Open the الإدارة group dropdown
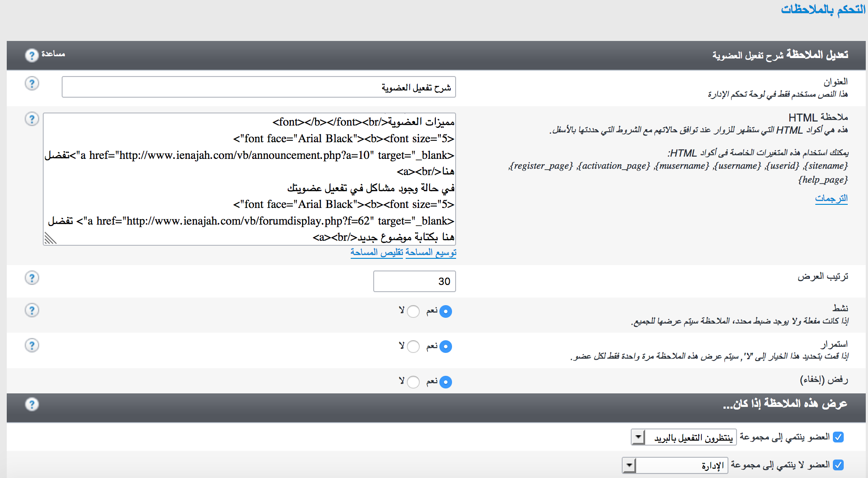Image resolution: width=868 pixels, height=478 pixels. coord(629,465)
